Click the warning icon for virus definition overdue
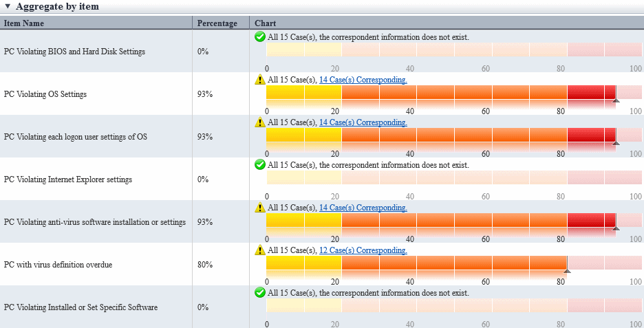The width and height of the screenshot is (644, 328). [259, 250]
